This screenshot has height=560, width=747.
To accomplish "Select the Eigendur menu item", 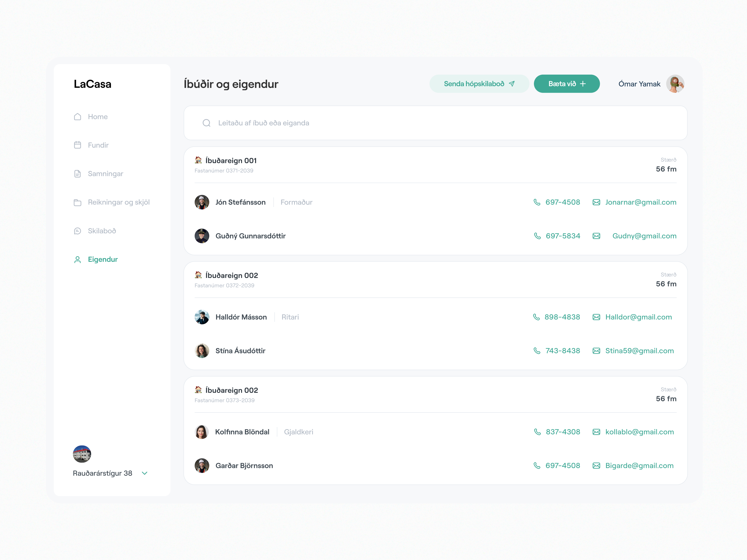I will pyautogui.click(x=103, y=259).
